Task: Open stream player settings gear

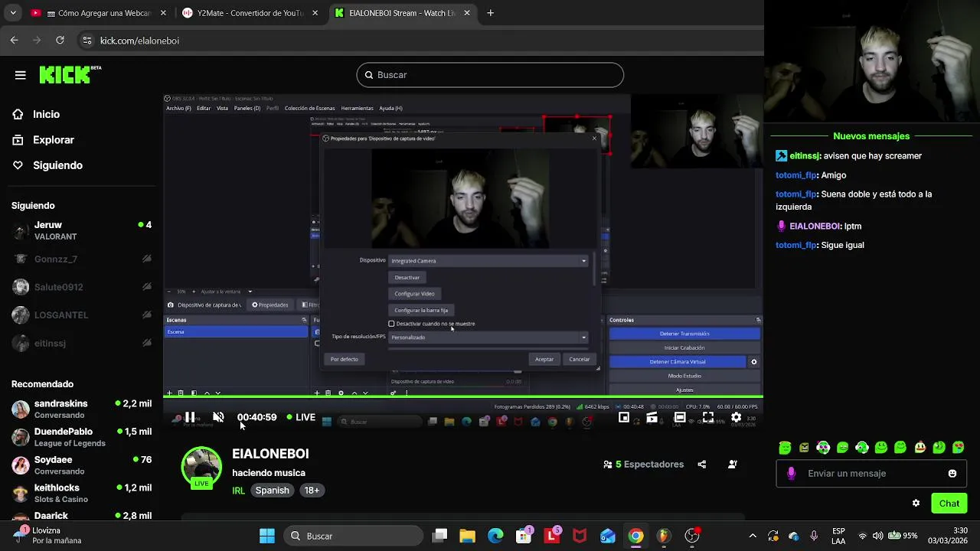Action: pyautogui.click(x=736, y=417)
